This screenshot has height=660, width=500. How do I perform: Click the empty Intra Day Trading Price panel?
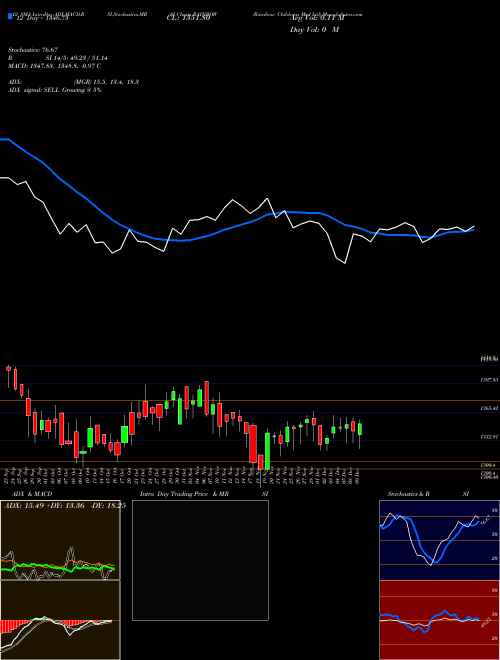point(200,560)
